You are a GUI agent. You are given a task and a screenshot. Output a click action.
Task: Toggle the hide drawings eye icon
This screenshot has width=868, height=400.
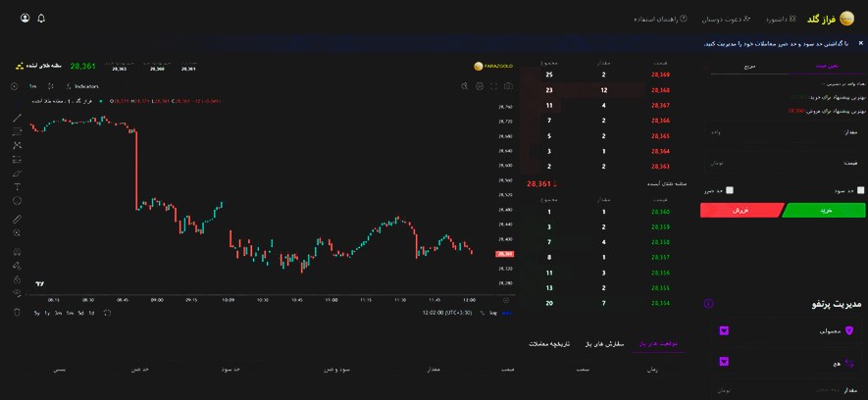tap(17, 293)
